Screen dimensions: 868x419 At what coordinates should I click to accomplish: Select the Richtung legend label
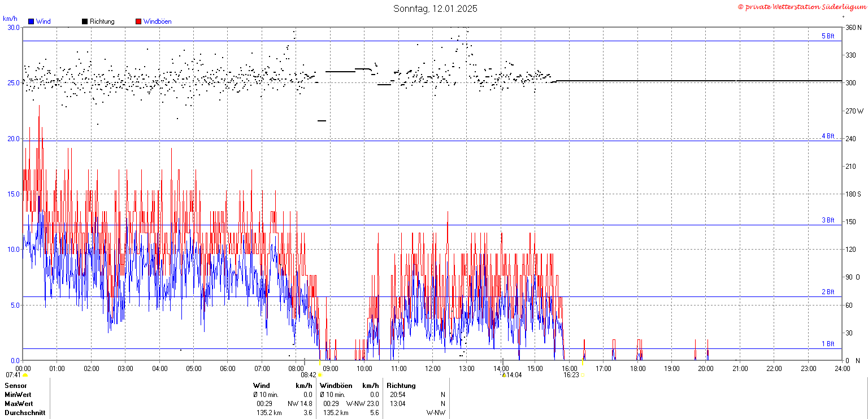[x=102, y=21]
